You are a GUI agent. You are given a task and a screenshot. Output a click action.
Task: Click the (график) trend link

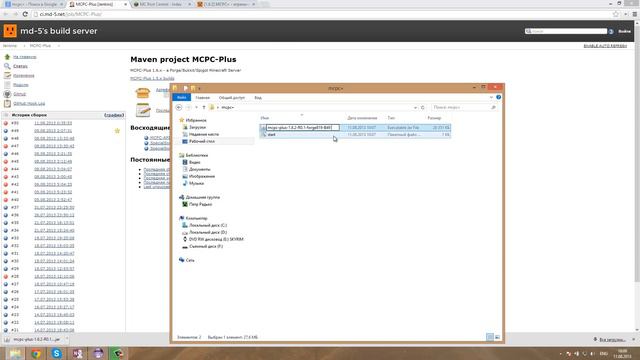(x=114, y=115)
